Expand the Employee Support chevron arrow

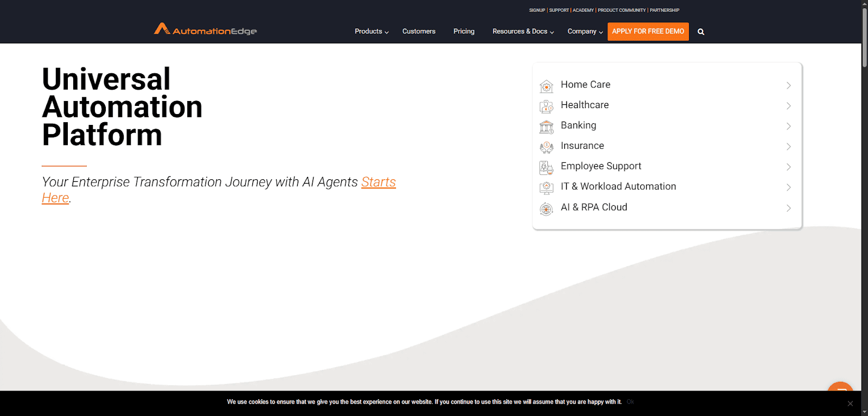point(788,167)
